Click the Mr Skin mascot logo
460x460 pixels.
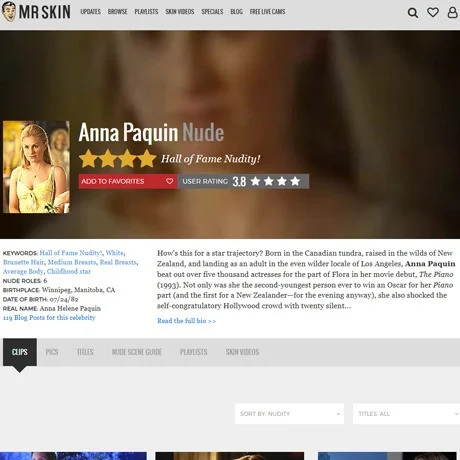(9, 12)
